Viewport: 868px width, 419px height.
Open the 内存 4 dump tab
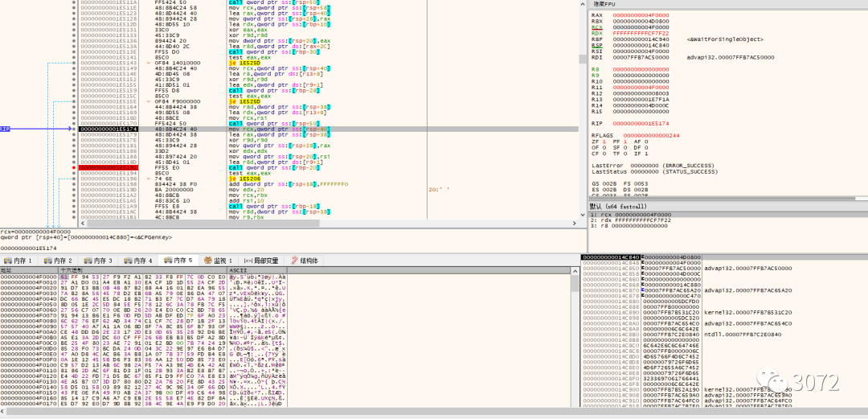pos(138,261)
